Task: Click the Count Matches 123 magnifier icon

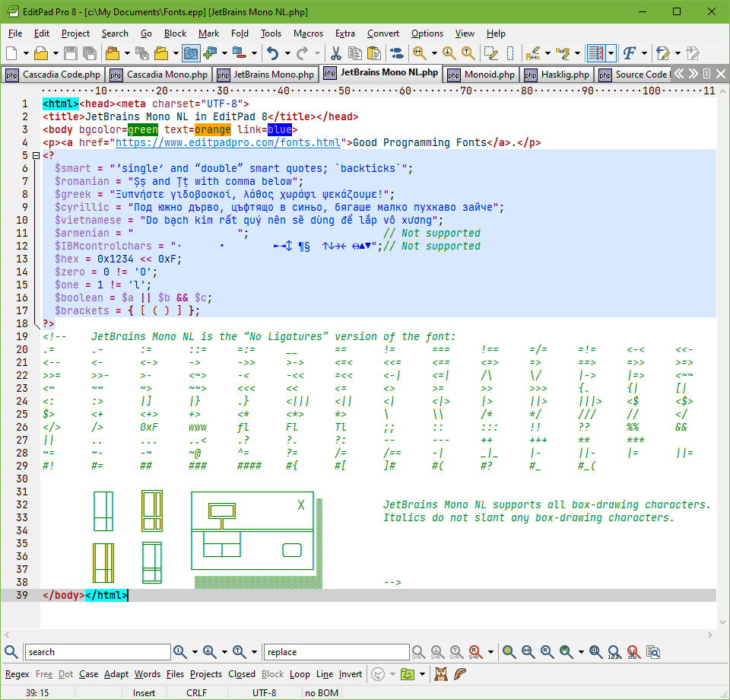Action: point(614,652)
